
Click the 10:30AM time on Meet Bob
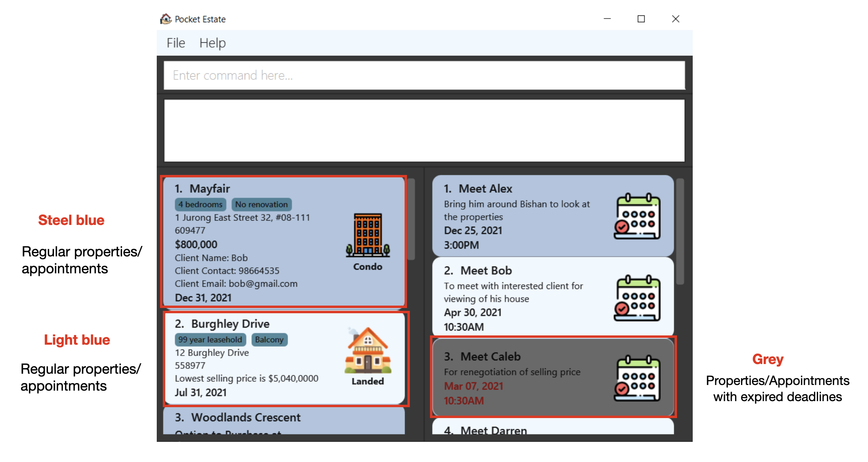(464, 327)
